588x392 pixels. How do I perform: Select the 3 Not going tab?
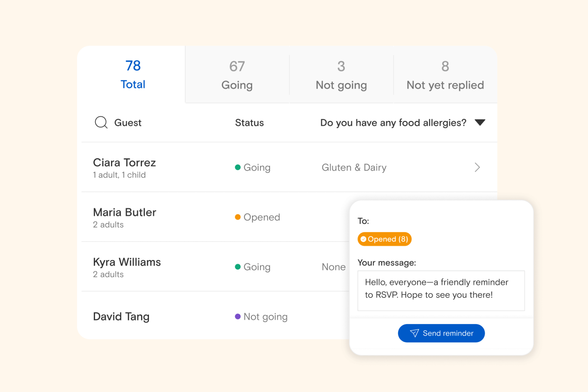[341, 75]
